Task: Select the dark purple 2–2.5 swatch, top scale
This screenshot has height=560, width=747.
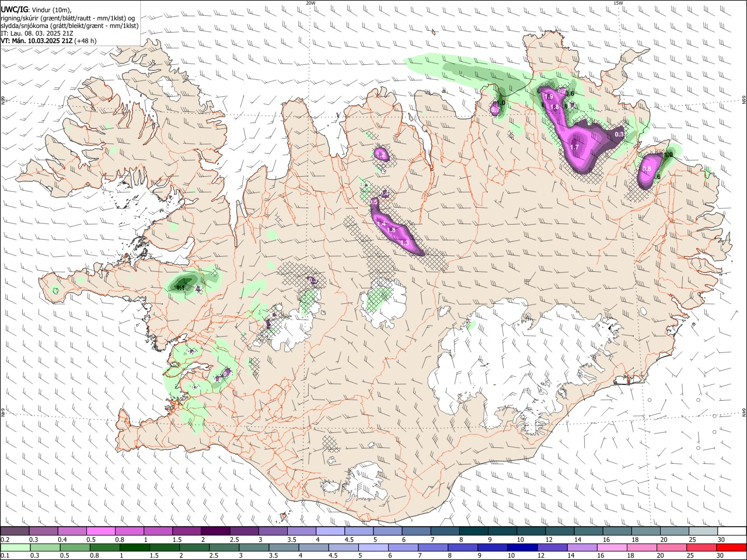Action: pyautogui.click(x=215, y=531)
